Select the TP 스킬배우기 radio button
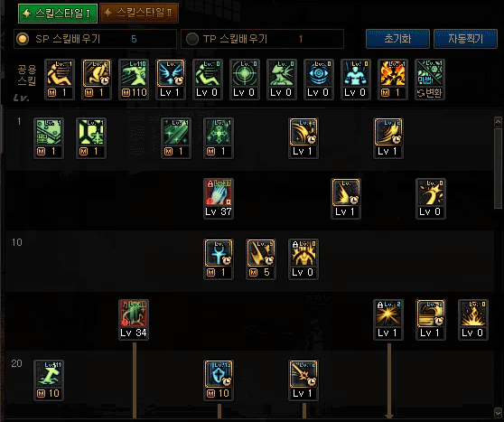Image resolution: width=504 pixels, height=422 pixels. 192,39
